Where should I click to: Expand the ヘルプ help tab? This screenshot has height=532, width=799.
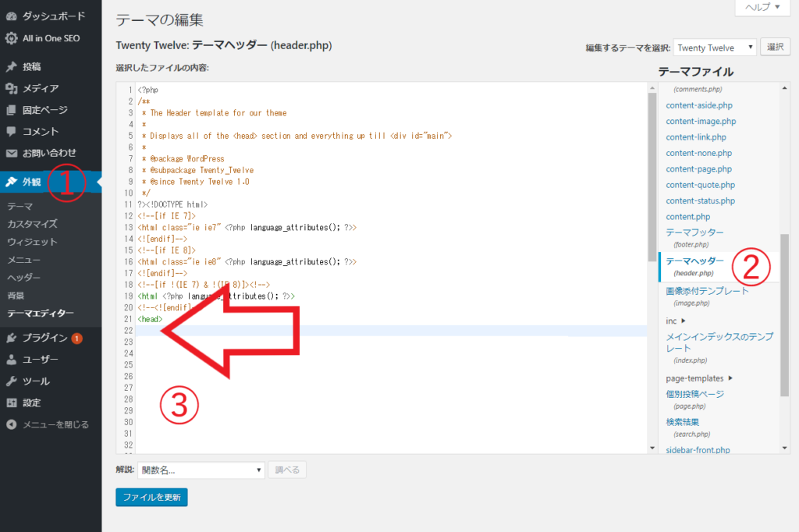coord(762,7)
